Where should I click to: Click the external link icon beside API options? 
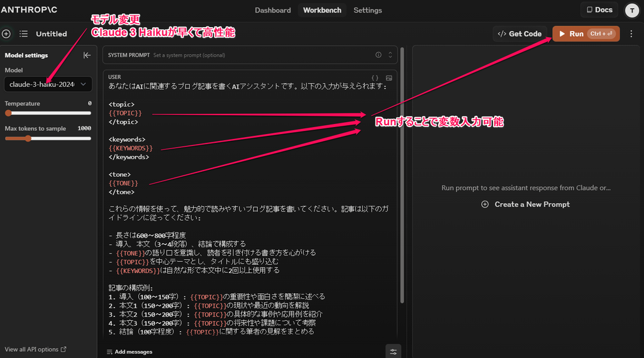click(64, 349)
